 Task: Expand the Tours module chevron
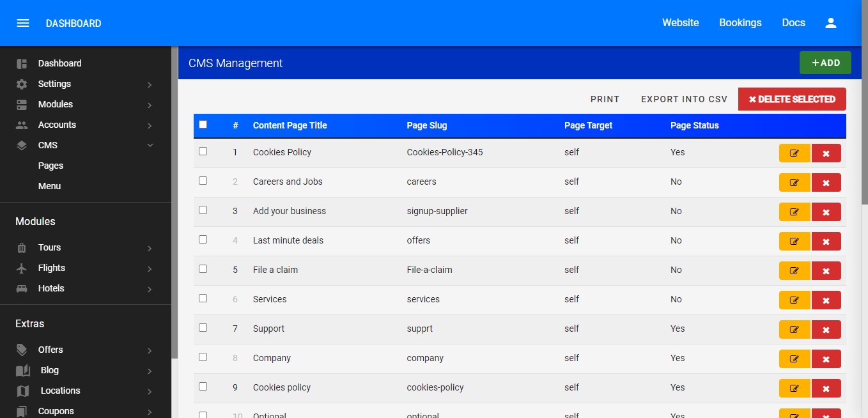coord(150,248)
